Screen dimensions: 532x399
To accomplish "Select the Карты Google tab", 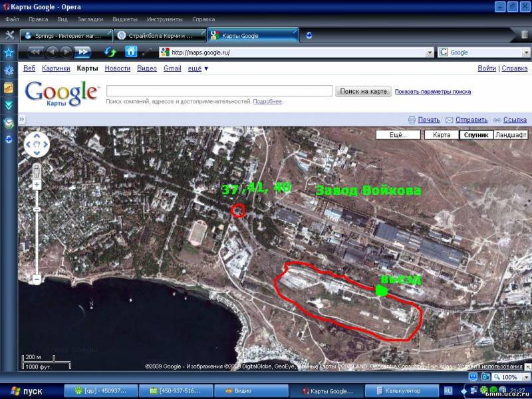I will click(253, 35).
